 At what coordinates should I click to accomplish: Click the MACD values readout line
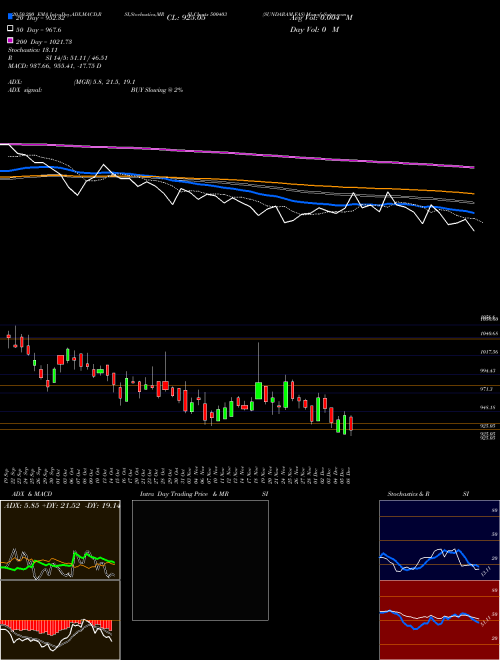click(x=55, y=66)
